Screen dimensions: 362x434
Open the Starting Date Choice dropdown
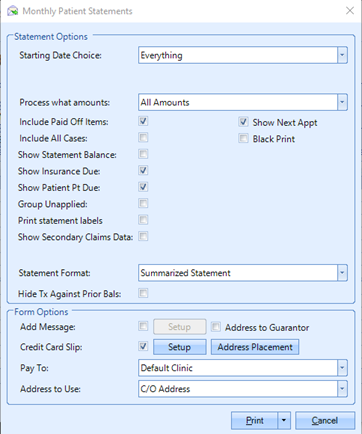pyautogui.click(x=342, y=55)
